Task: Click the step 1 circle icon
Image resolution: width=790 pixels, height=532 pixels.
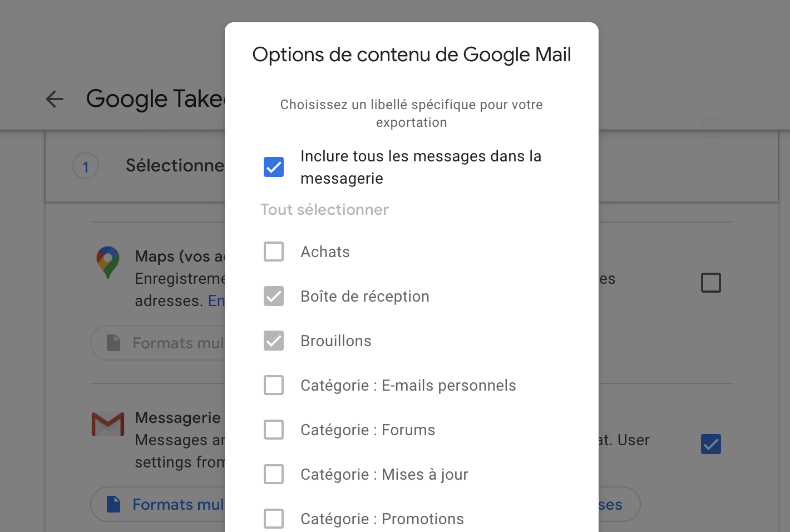Action: pos(86,166)
